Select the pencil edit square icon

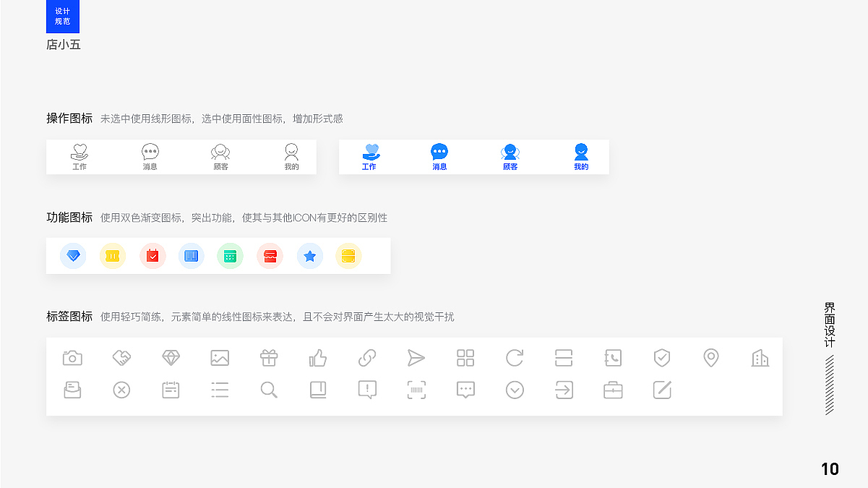[x=662, y=390]
